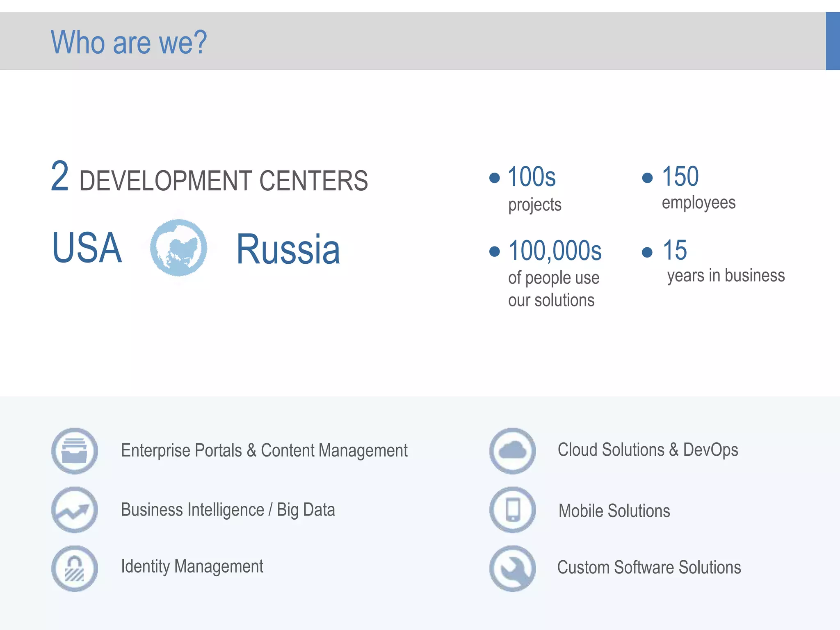Click the Cloud Solutions cloud icon

513,451
